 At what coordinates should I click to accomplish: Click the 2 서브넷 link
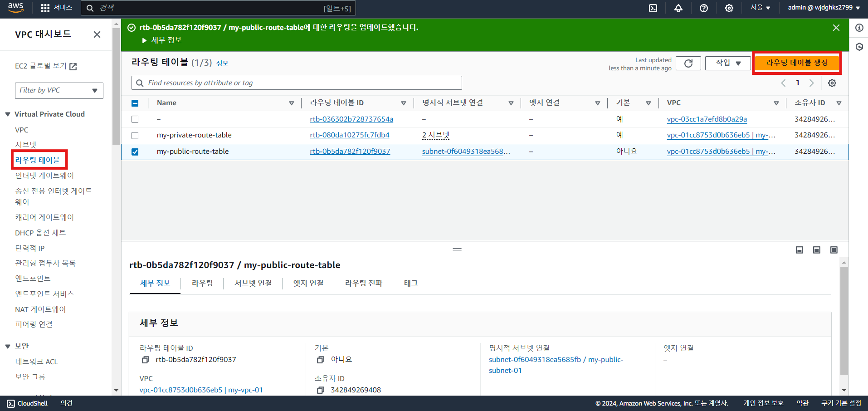tap(436, 135)
